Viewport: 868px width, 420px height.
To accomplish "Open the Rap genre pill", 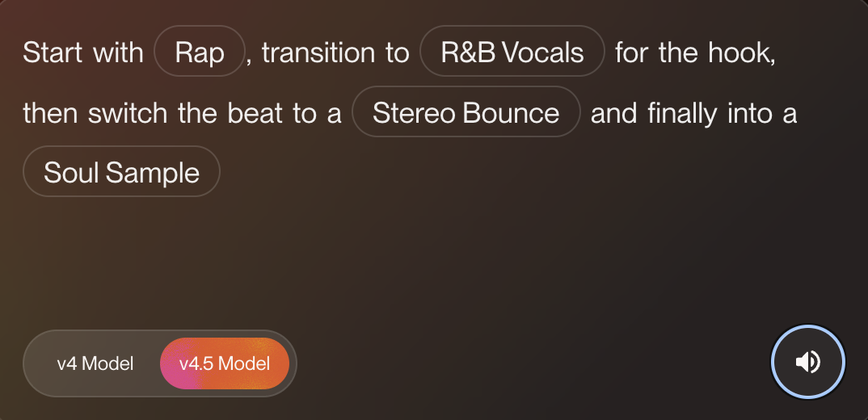I will pyautogui.click(x=200, y=51).
